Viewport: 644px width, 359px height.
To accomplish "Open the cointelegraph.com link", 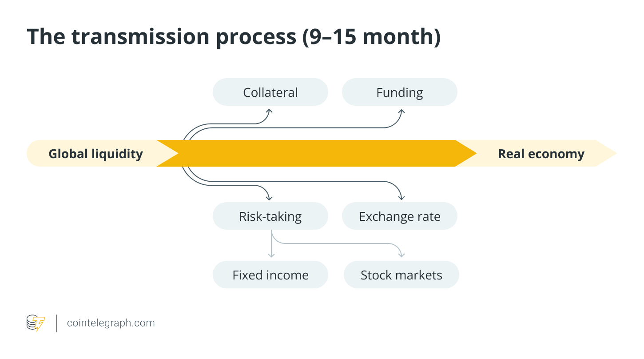I will tap(111, 323).
